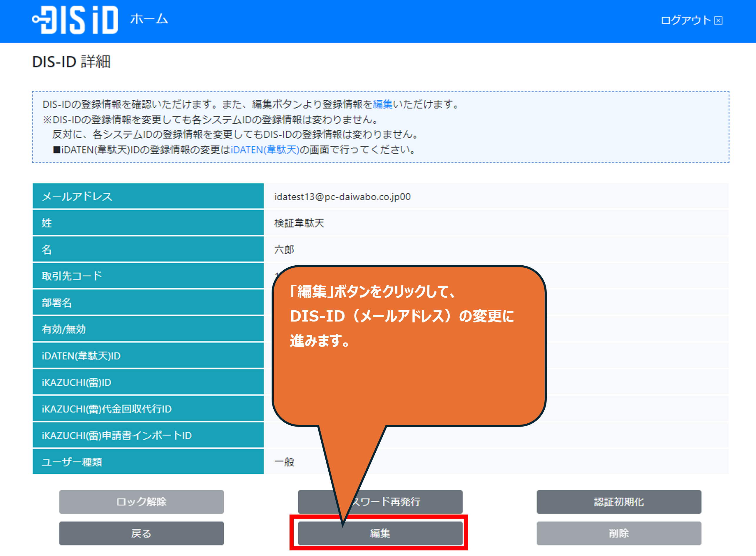Image resolution: width=756 pixels, height=556 pixels.
Task: Click the DIS-ID 詳細 heading
Action: coord(71,62)
